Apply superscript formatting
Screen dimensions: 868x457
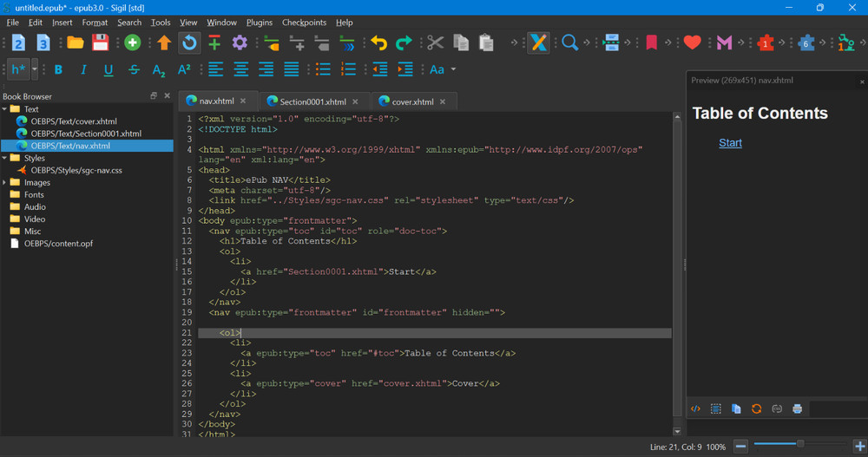pyautogui.click(x=184, y=69)
